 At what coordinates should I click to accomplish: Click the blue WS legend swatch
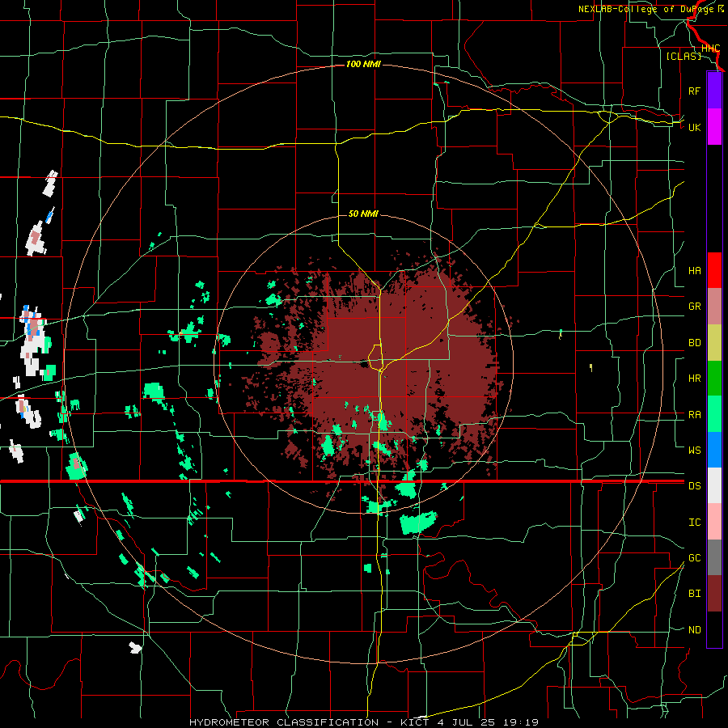(x=714, y=450)
